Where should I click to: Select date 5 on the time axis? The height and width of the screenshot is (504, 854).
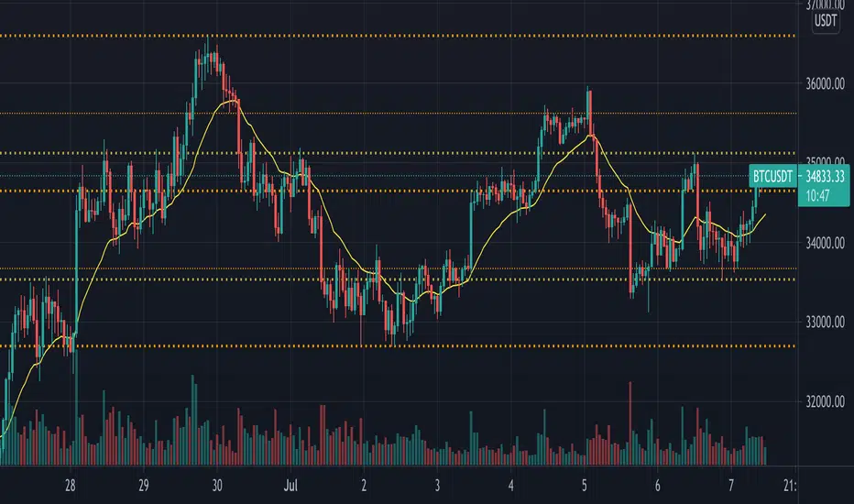tap(586, 484)
